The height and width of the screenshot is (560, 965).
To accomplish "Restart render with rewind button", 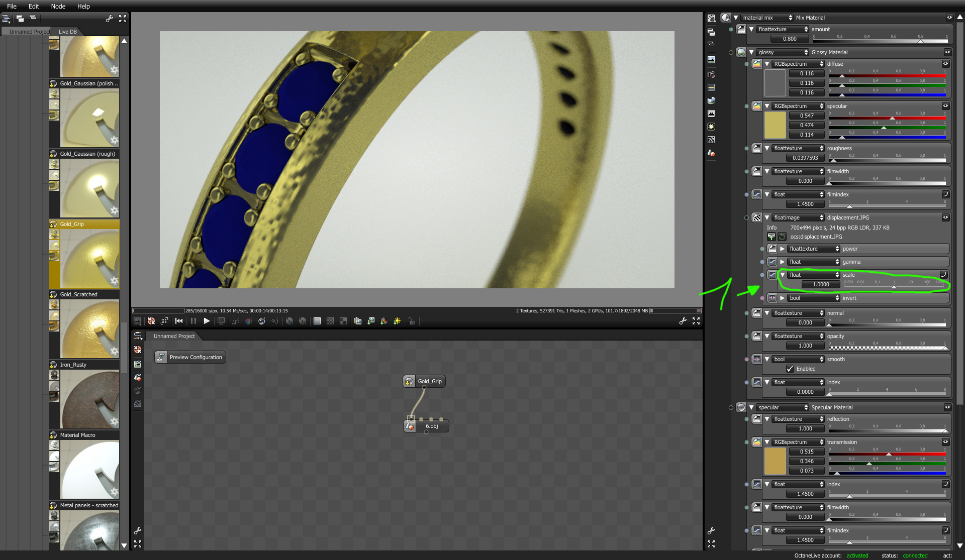I will tap(179, 321).
